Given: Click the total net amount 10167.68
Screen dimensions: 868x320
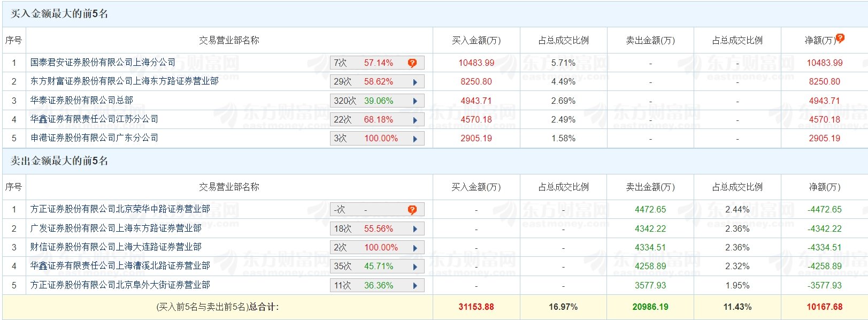Looking at the screenshot, I should (x=825, y=307).
